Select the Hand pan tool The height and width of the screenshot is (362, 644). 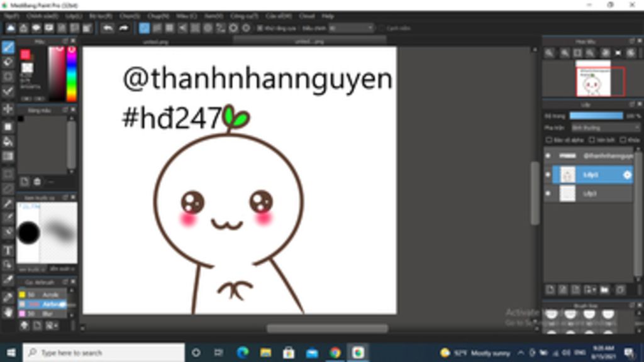click(8, 312)
